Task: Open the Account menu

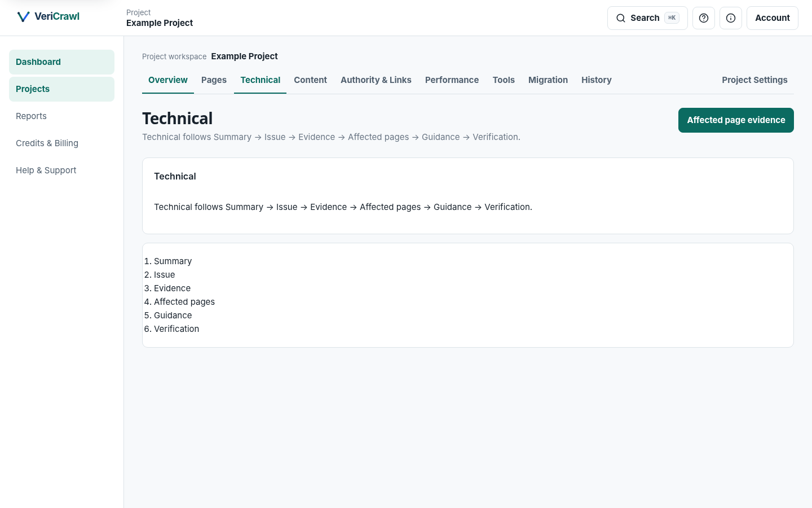Action: (773, 18)
